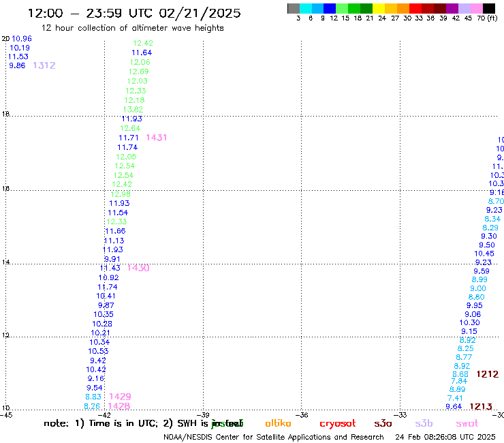Screen dimensions: 504x443
Task: Click the NOAA/NESDIS footer credit text
Action: point(274,437)
